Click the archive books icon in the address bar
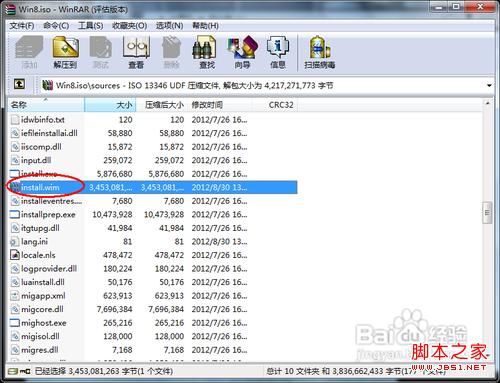This screenshot has height=383, width=500. (x=48, y=85)
